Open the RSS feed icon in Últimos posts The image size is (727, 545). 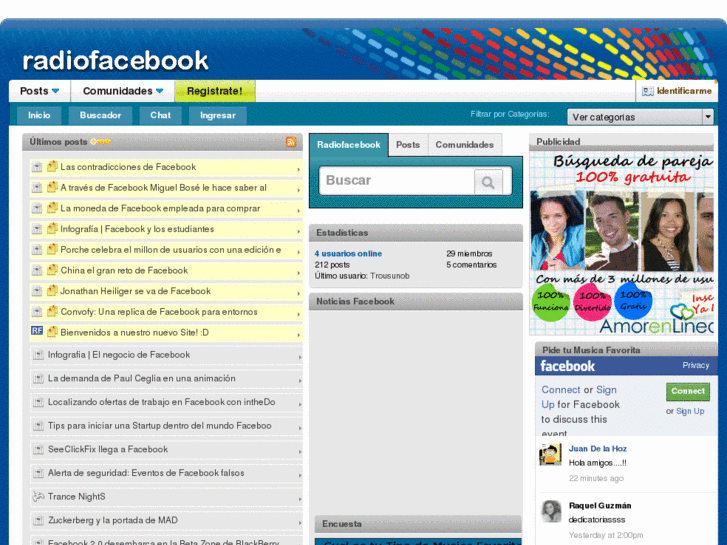291,142
